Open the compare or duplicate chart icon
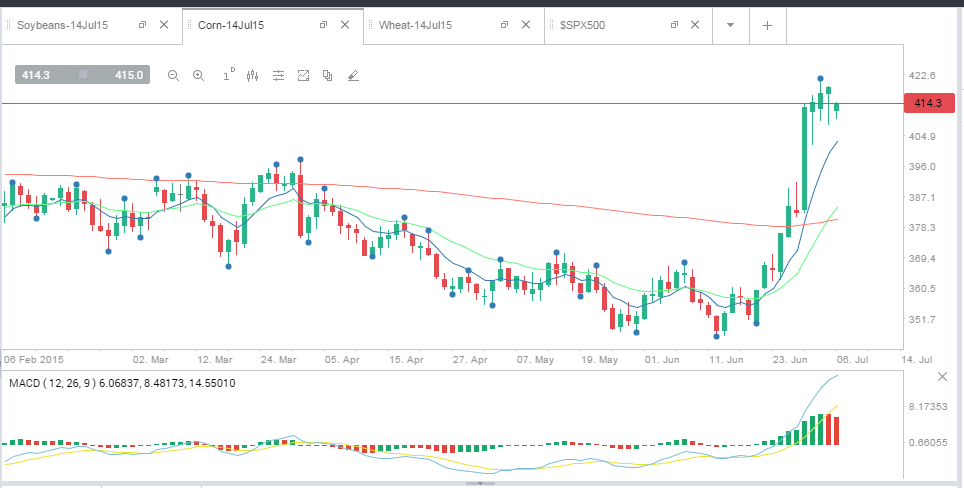 pyautogui.click(x=328, y=76)
